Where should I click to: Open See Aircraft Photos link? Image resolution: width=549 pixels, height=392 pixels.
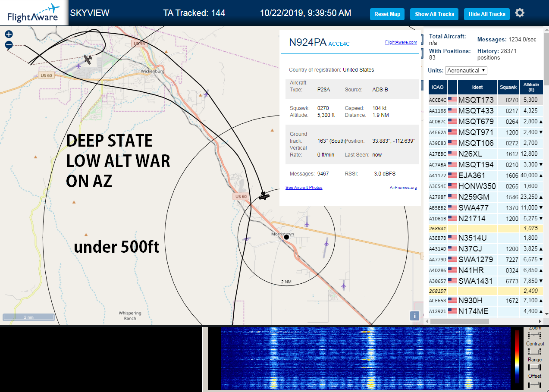coord(304,188)
